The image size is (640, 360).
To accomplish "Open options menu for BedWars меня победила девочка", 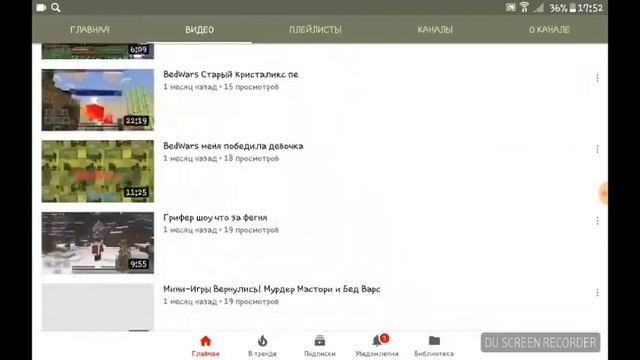I will click(597, 149).
